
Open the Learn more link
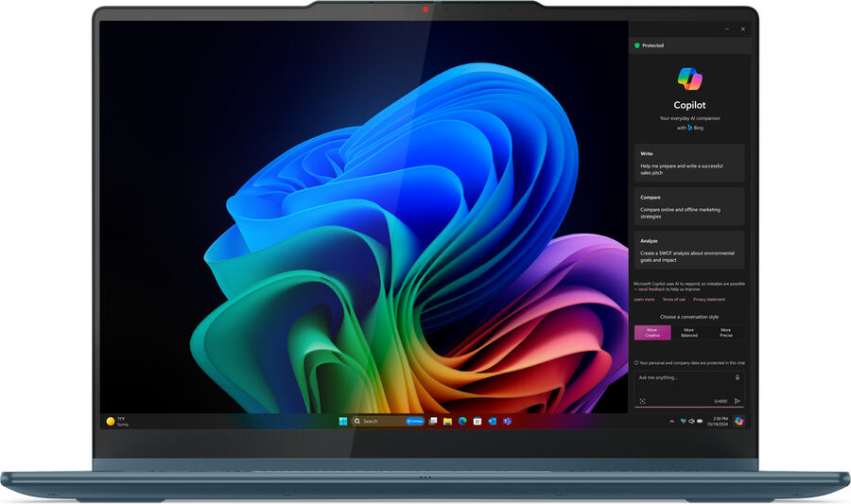coord(644,300)
